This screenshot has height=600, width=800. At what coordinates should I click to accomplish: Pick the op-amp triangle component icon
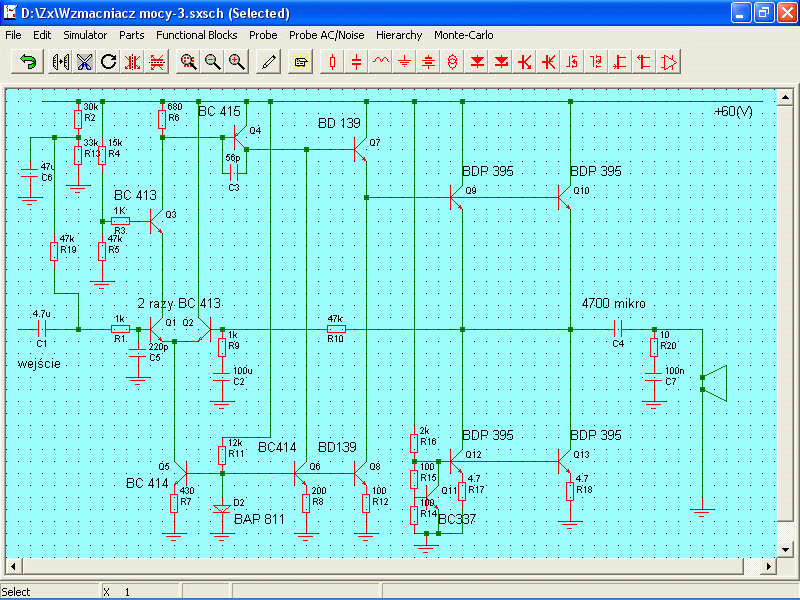pyautogui.click(x=669, y=62)
